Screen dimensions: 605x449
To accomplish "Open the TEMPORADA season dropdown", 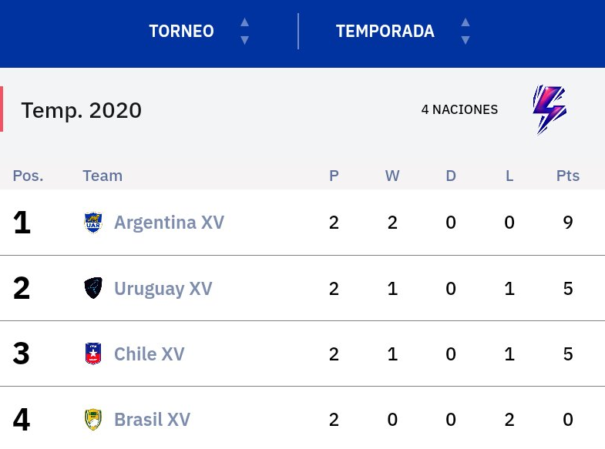I will [403, 31].
